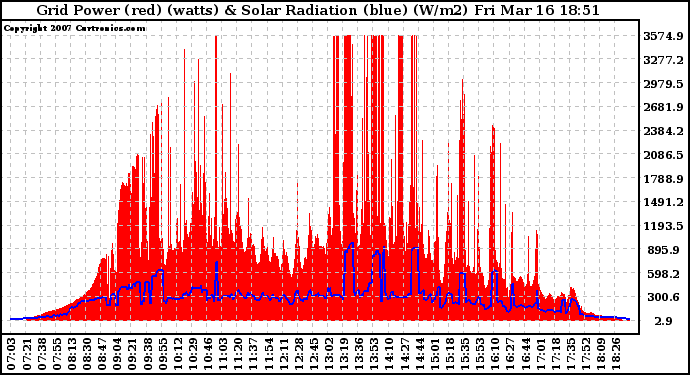The height and width of the screenshot is (375, 690).
Task: Click the 12:45 time label
Action: 314,354
